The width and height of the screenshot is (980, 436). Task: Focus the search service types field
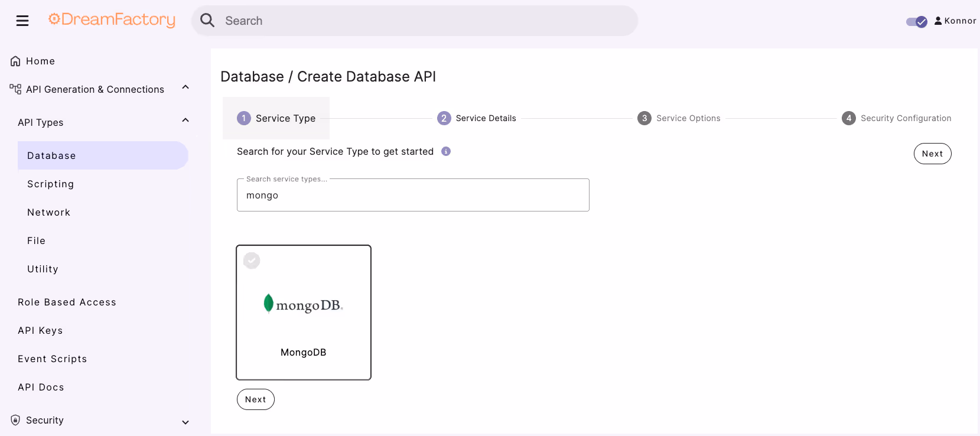click(413, 195)
